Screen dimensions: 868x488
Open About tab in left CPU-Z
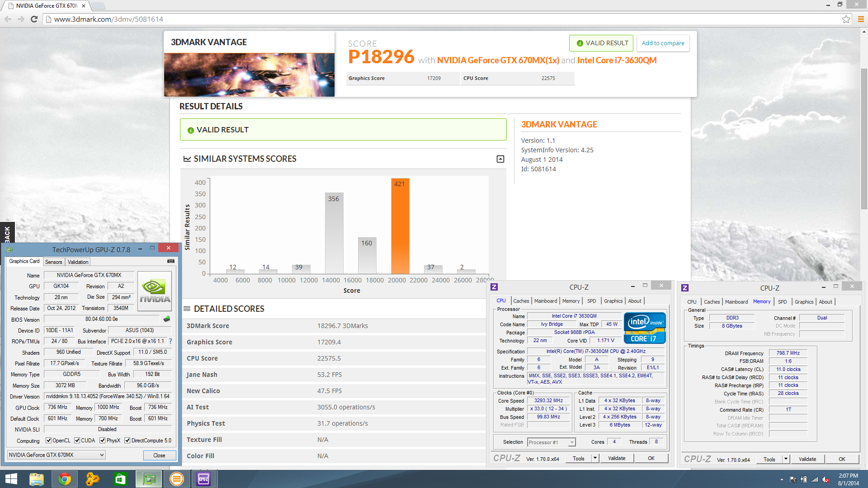[635, 301]
